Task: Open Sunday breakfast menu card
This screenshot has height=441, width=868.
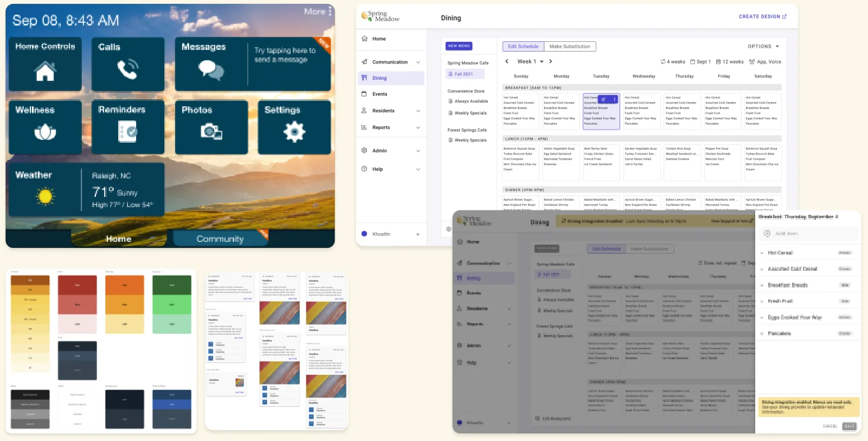Action: tap(520, 111)
